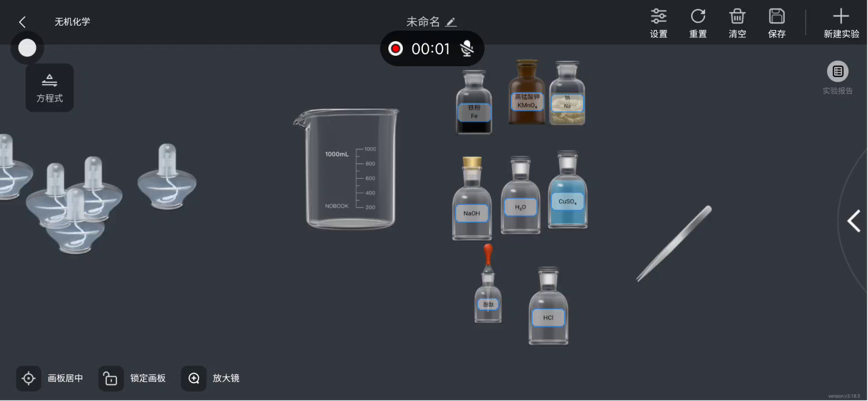Select the tweezers tool on canvas
Image resolution: width=868 pixels, height=401 pixels.
[674, 243]
